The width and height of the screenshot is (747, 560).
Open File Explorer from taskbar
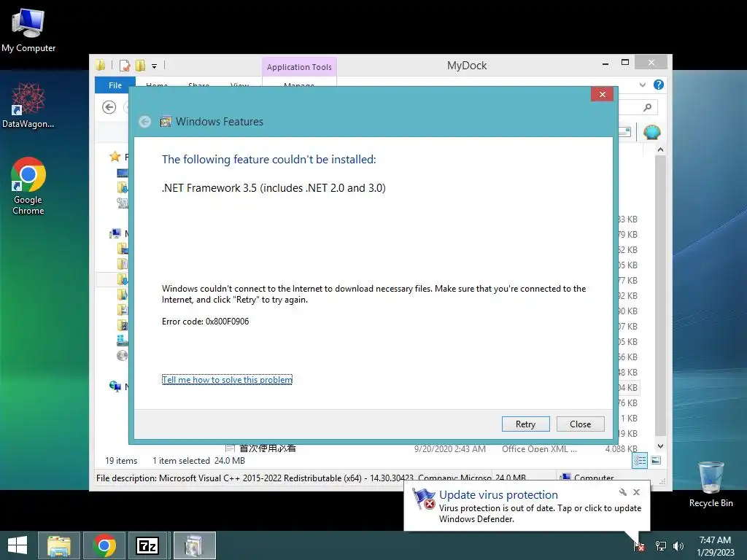pyautogui.click(x=59, y=545)
